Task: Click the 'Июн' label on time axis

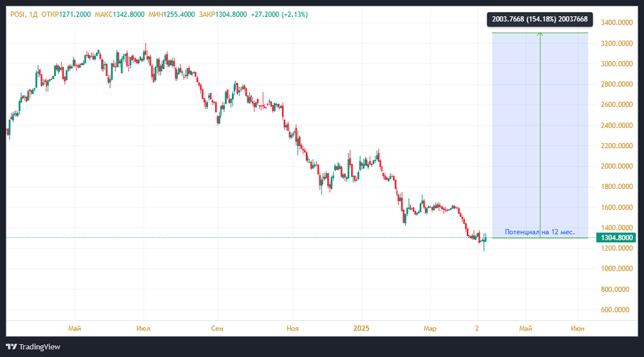Action: [x=578, y=329]
